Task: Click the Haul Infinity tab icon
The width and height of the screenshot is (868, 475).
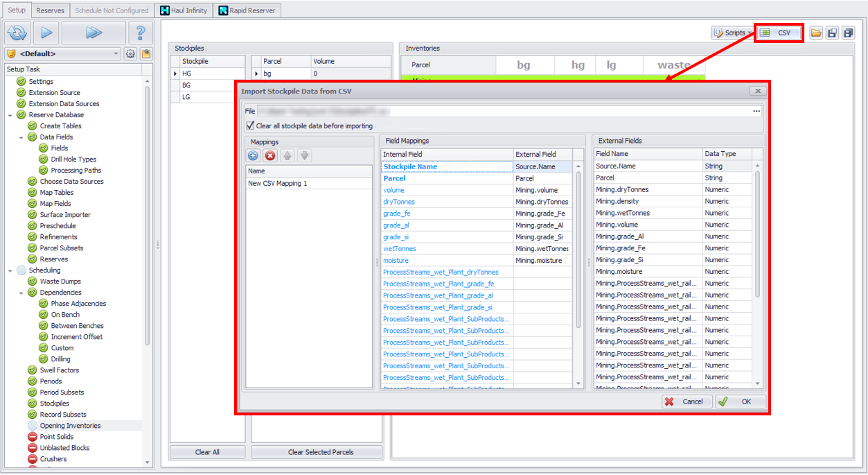Action: (165, 10)
